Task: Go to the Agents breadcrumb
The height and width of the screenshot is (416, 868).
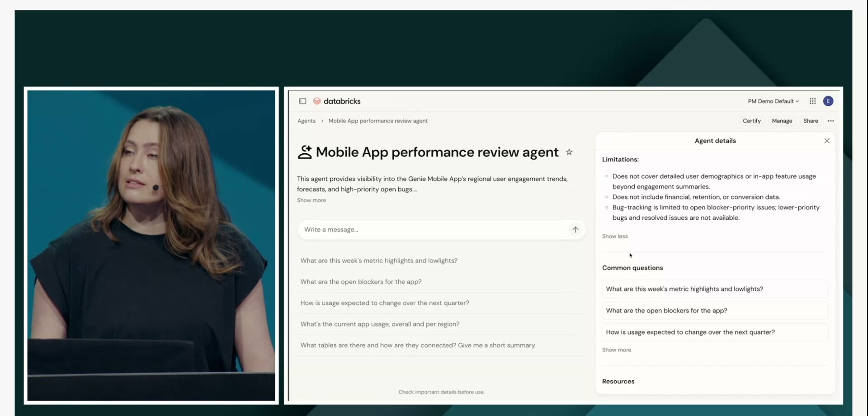Action: pos(307,121)
